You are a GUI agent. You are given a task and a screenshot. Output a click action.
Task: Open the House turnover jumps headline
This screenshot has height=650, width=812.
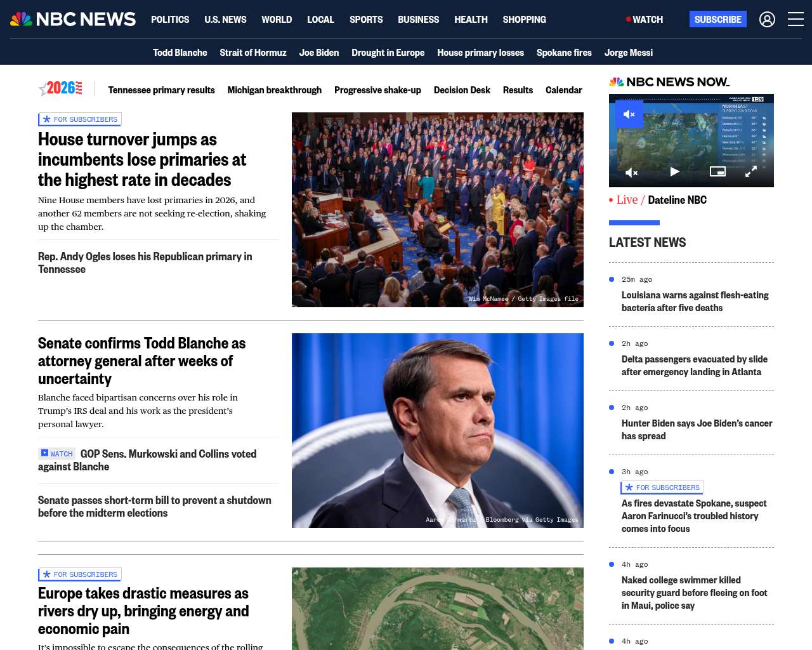pos(142,159)
